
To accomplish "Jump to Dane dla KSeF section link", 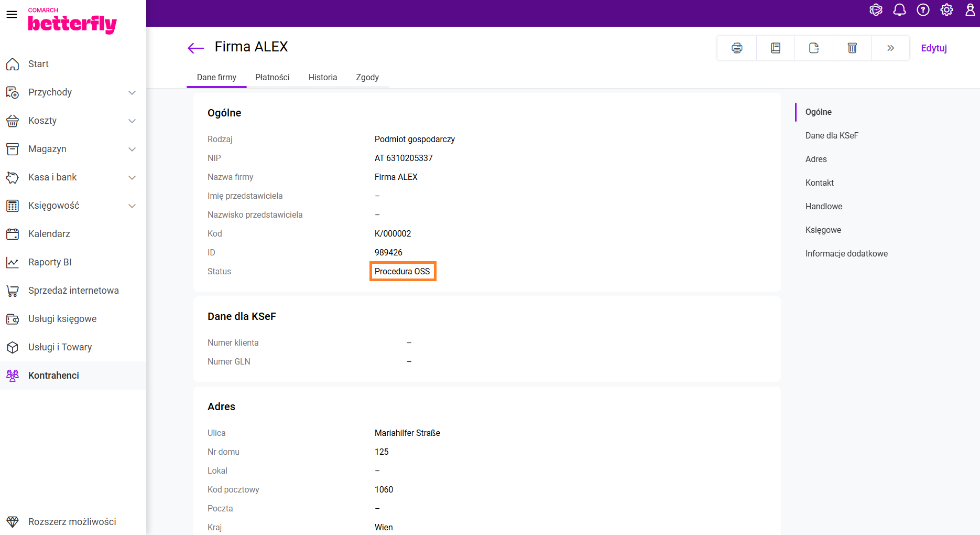I will 832,136.
